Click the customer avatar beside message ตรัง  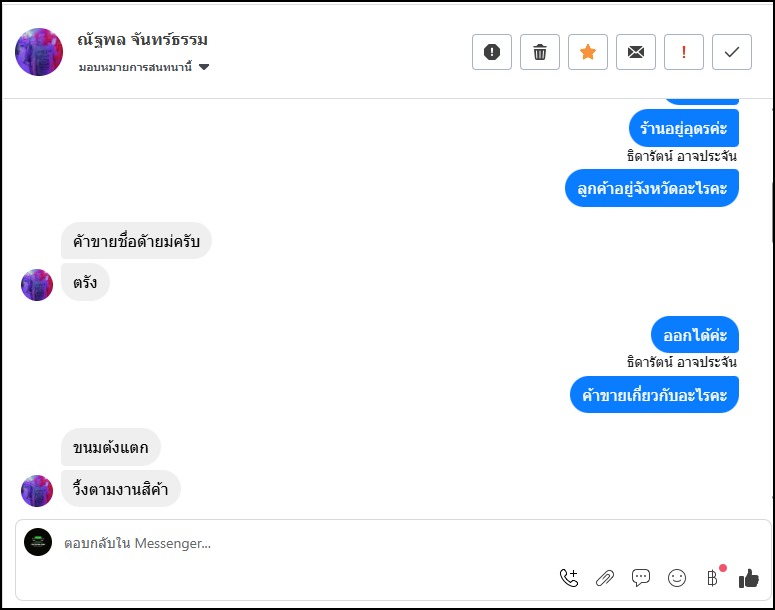(x=37, y=285)
